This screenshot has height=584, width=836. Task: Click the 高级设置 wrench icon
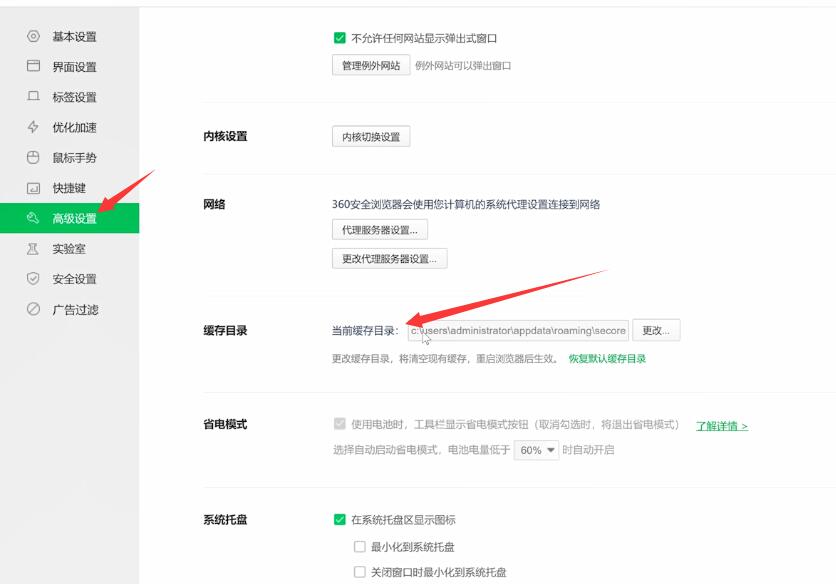point(33,218)
